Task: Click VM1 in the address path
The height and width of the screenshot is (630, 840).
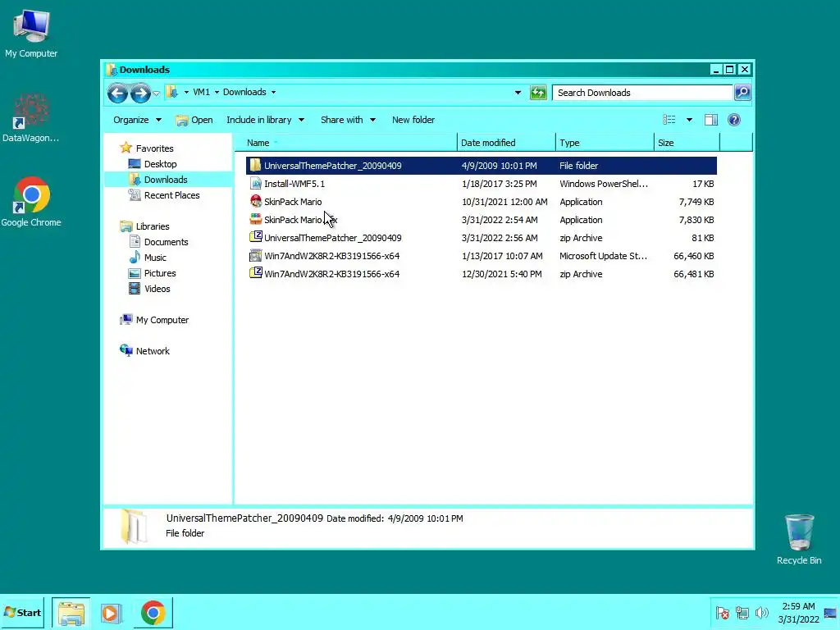Action: click(x=202, y=92)
